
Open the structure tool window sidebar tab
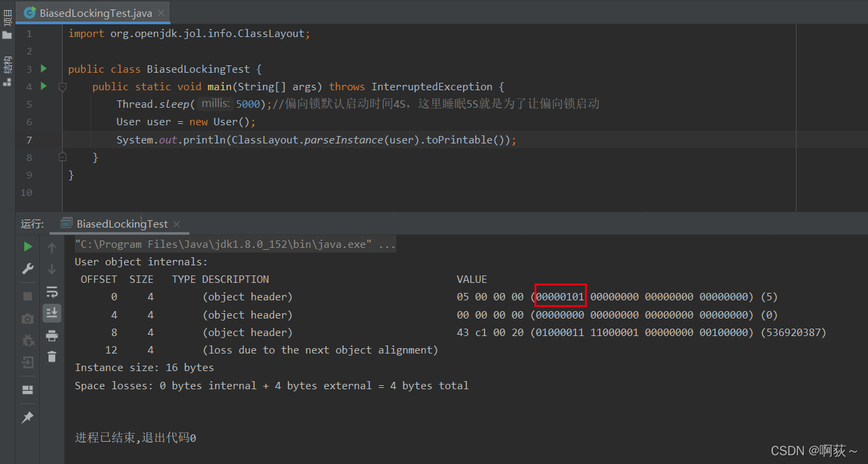click(x=7, y=72)
